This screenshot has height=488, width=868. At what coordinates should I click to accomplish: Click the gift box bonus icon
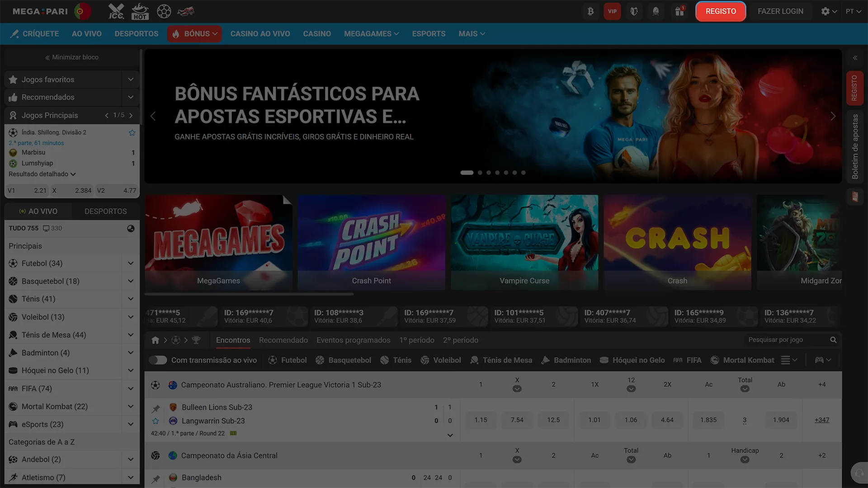[x=679, y=11]
